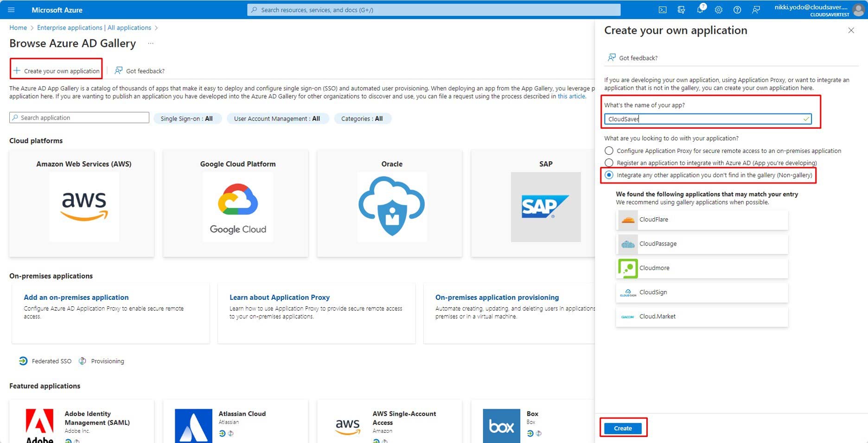The height and width of the screenshot is (443, 868).
Task: Select the Non-gallery integration radio option
Action: 609,175
